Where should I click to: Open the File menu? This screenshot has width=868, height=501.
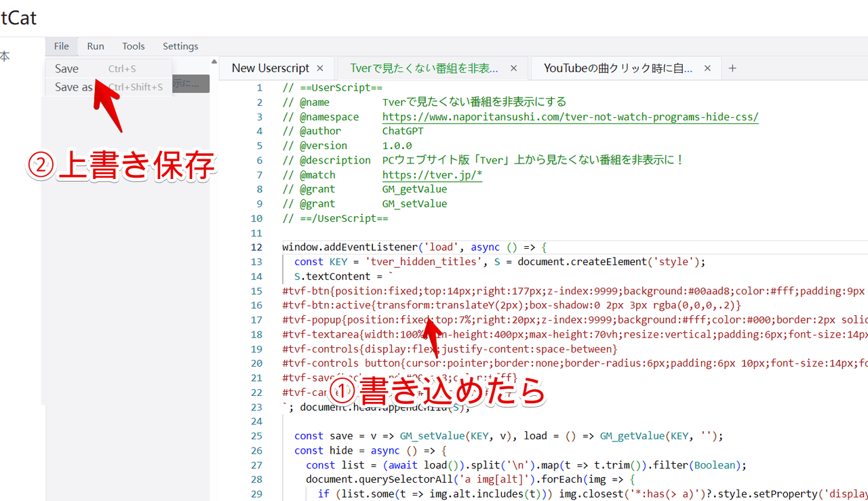[62, 46]
